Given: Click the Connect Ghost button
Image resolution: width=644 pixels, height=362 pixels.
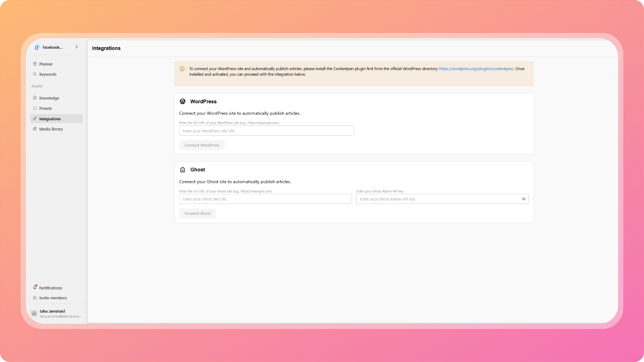Looking at the screenshot, I should coord(197,214).
